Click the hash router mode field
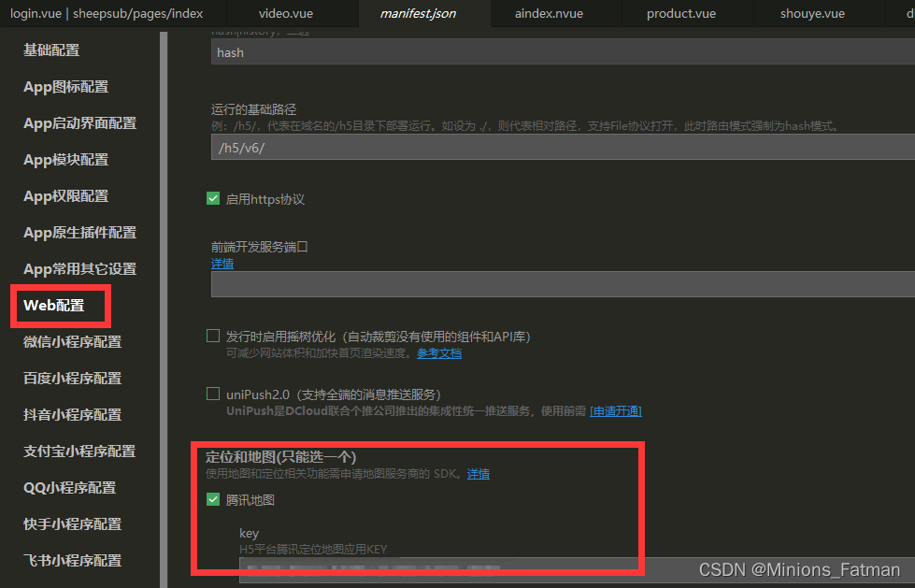 coord(563,52)
